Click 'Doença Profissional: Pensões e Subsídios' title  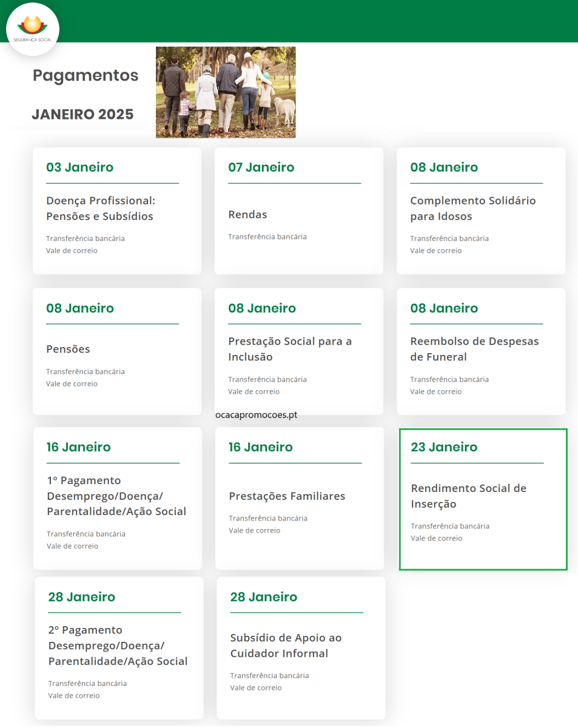[101, 208]
